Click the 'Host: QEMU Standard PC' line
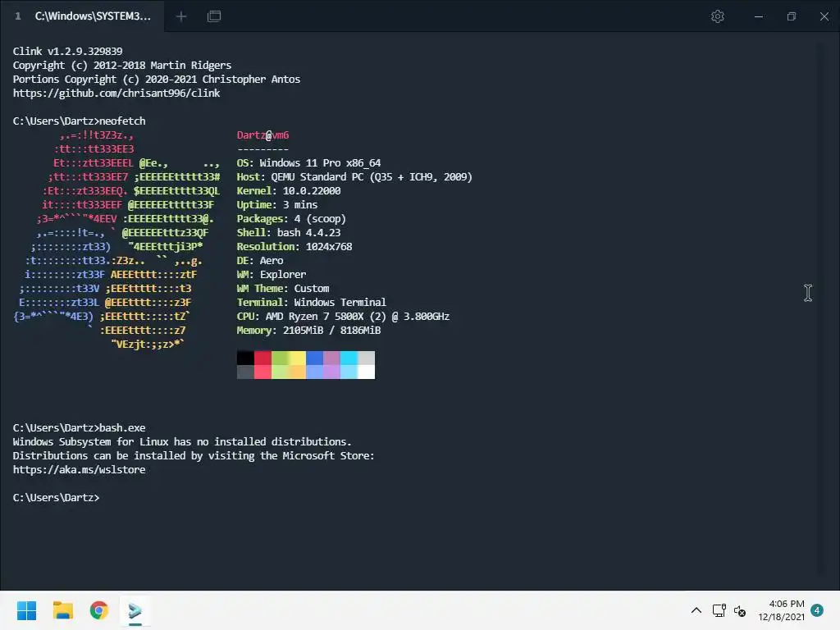Screen dimensions: 840x630 point(354,177)
